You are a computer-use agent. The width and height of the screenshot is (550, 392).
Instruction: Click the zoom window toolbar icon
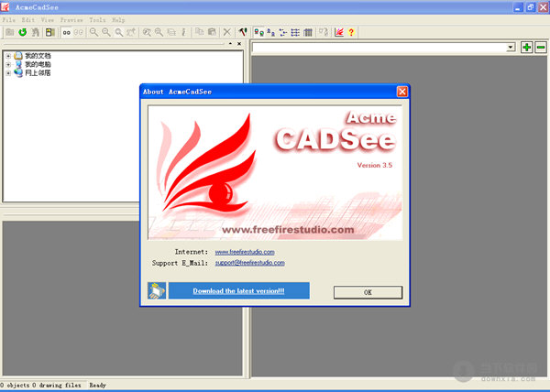pos(147,32)
